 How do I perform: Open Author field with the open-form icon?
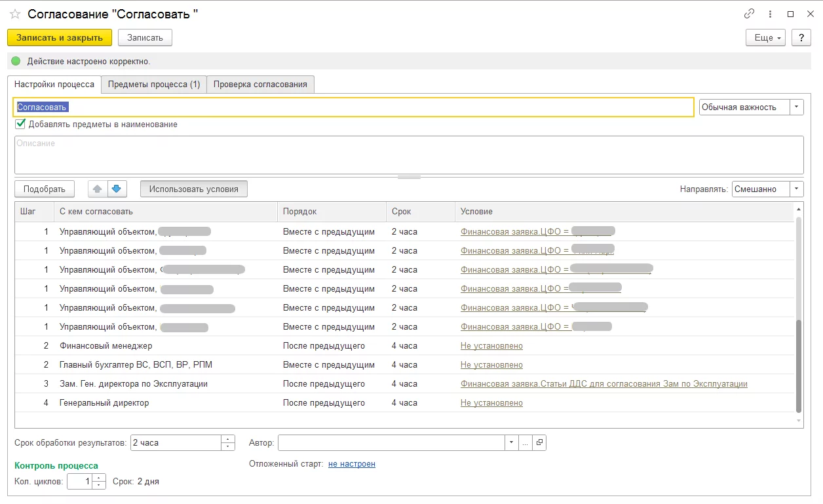[539, 442]
